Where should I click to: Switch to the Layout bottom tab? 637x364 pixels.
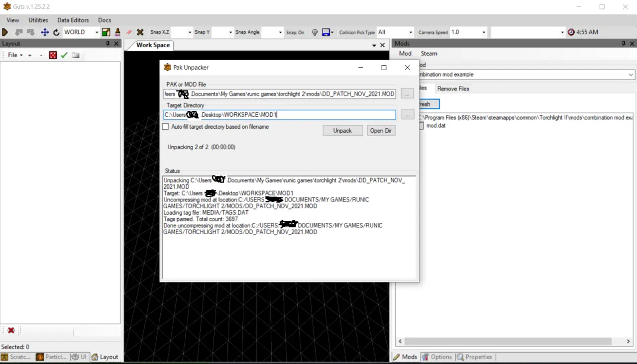pyautogui.click(x=105, y=357)
